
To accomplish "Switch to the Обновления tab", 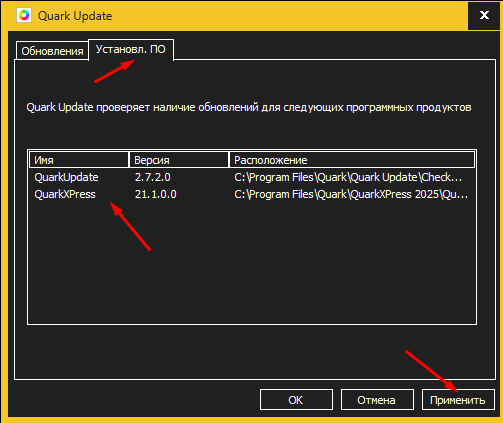I will pos(52,51).
